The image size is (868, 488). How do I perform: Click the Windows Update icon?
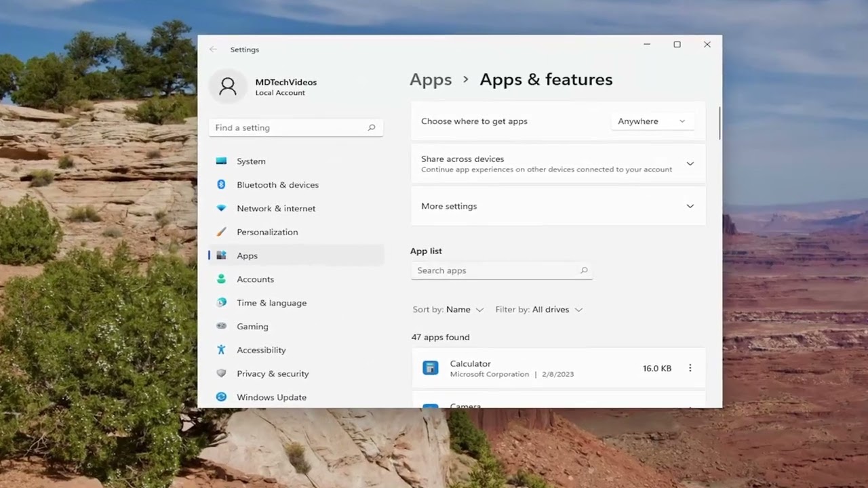coord(221,397)
